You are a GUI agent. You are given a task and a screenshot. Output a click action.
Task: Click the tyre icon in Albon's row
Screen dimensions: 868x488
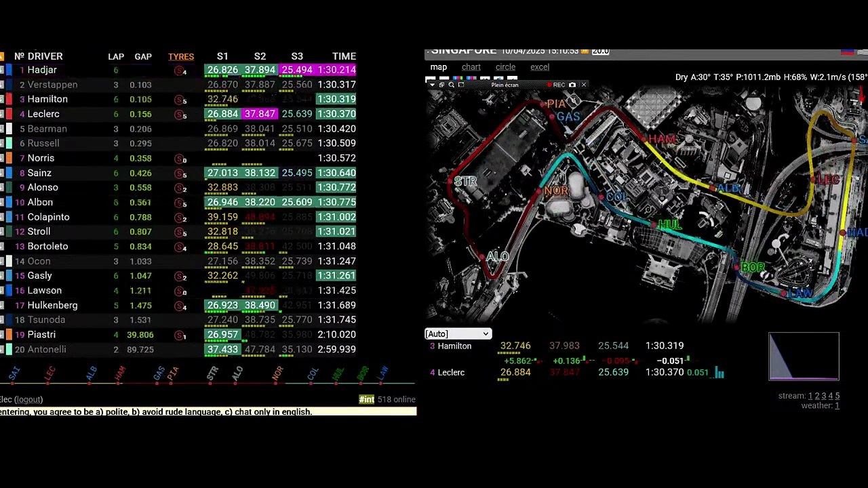[180, 203]
